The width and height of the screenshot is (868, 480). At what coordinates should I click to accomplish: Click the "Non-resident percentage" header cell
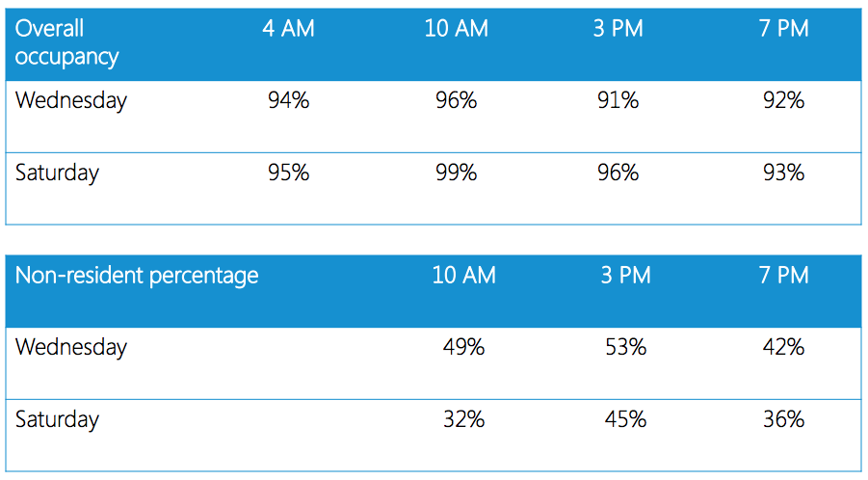pyautogui.click(x=137, y=276)
